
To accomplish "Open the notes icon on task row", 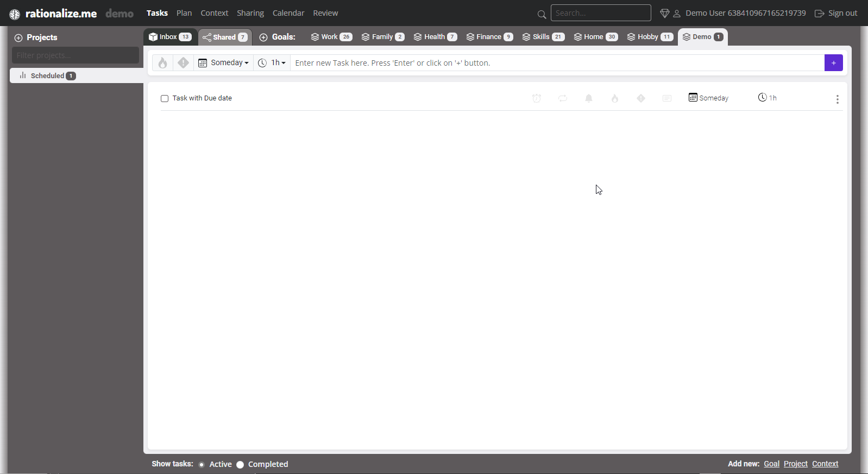I will (x=667, y=98).
